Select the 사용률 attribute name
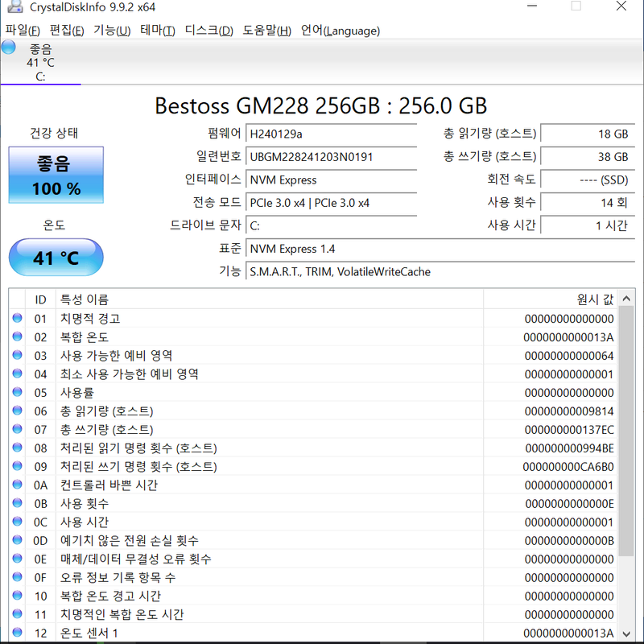Image resolution: width=644 pixels, height=644 pixels. 77,393
